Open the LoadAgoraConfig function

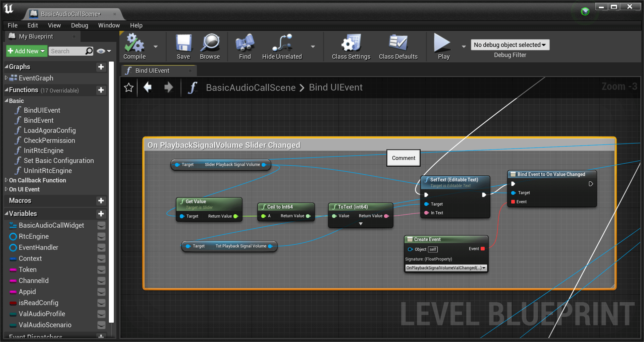(x=50, y=130)
